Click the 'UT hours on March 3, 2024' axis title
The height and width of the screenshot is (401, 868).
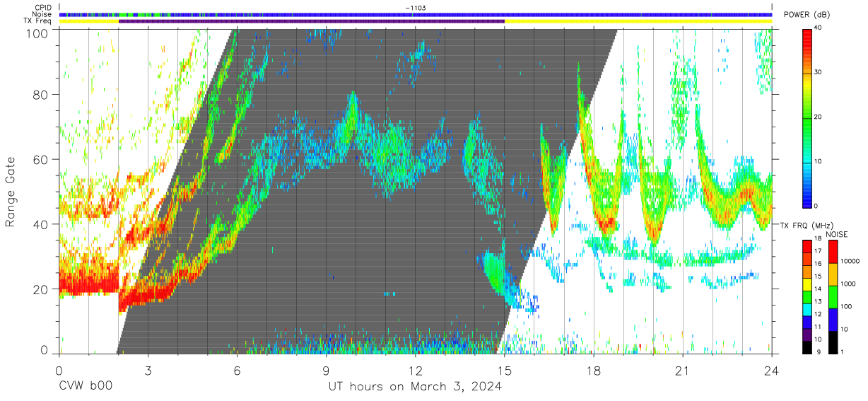(x=416, y=387)
